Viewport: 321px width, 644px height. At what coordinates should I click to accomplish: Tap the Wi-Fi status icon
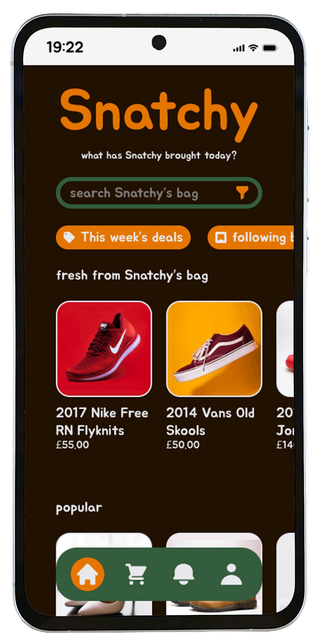tap(254, 48)
